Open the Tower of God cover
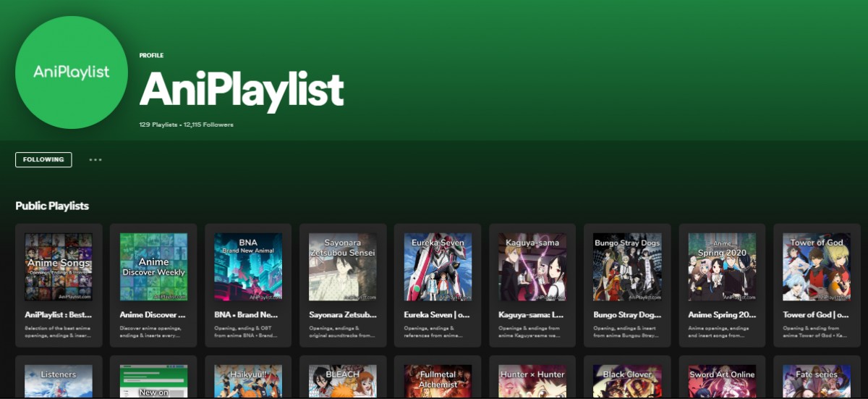This screenshot has height=399, width=868. tap(817, 266)
